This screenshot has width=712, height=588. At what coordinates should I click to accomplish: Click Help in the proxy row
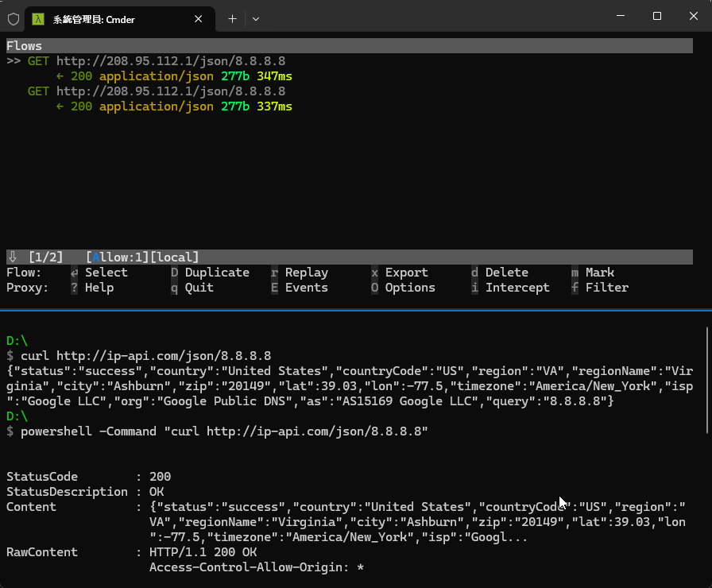(99, 288)
